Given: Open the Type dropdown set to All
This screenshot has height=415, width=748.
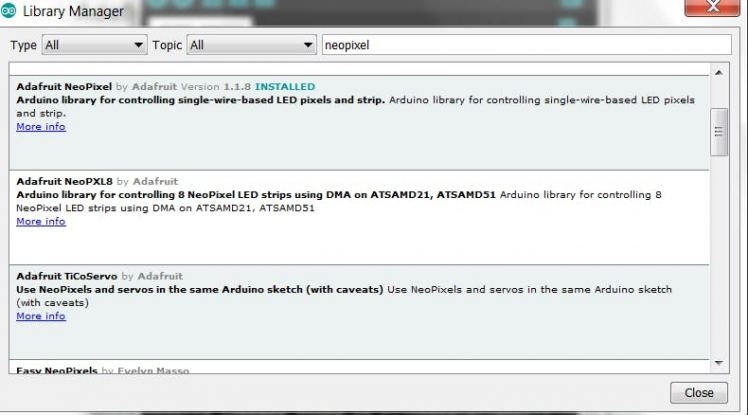Looking at the screenshot, I should pyautogui.click(x=94, y=45).
